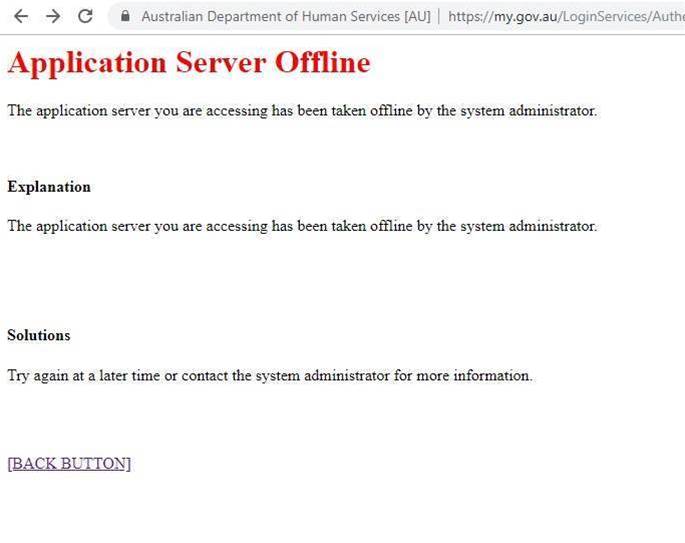The height and width of the screenshot is (543, 685).
Task: Click the Application Server Offline heading
Action: pos(189,63)
